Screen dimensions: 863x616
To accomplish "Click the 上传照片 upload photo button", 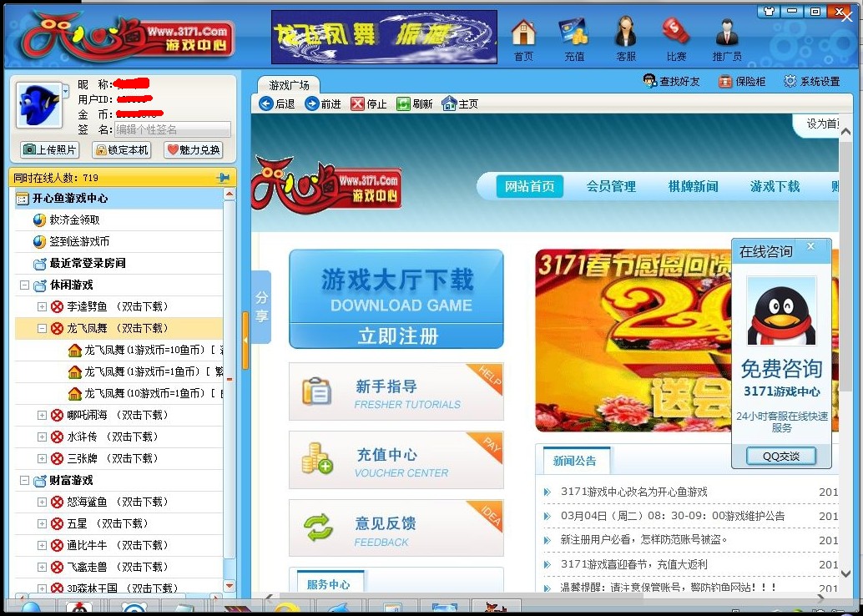I will tap(50, 149).
